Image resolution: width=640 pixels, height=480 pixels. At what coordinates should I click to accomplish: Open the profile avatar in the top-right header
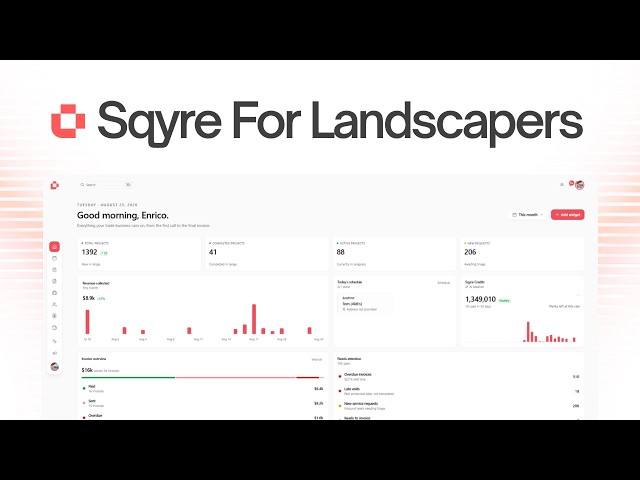click(579, 185)
